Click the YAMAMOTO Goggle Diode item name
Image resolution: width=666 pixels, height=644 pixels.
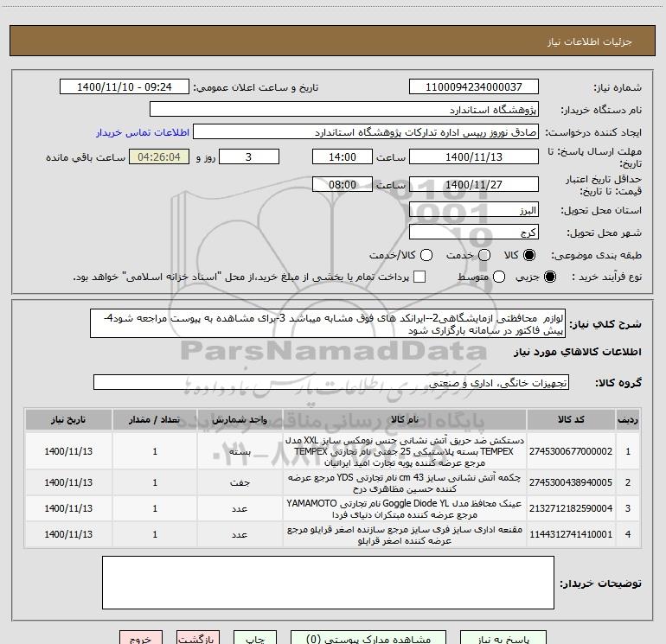(405, 509)
